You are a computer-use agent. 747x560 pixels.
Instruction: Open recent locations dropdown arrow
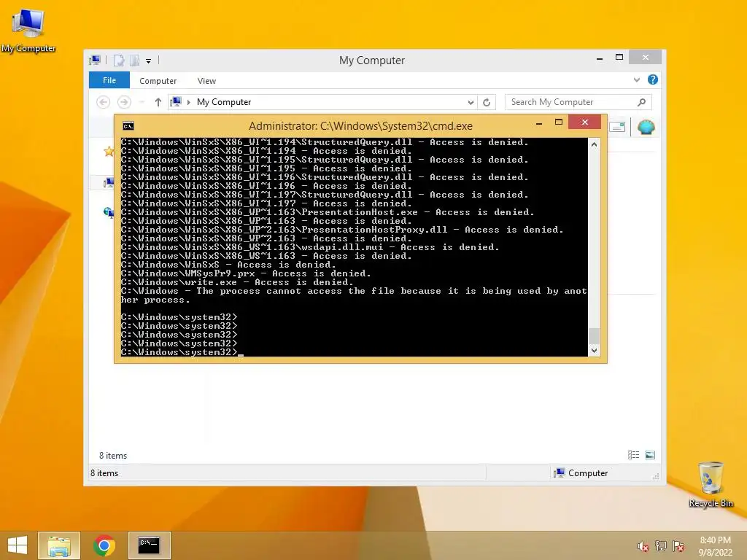(x=142, y=102)
